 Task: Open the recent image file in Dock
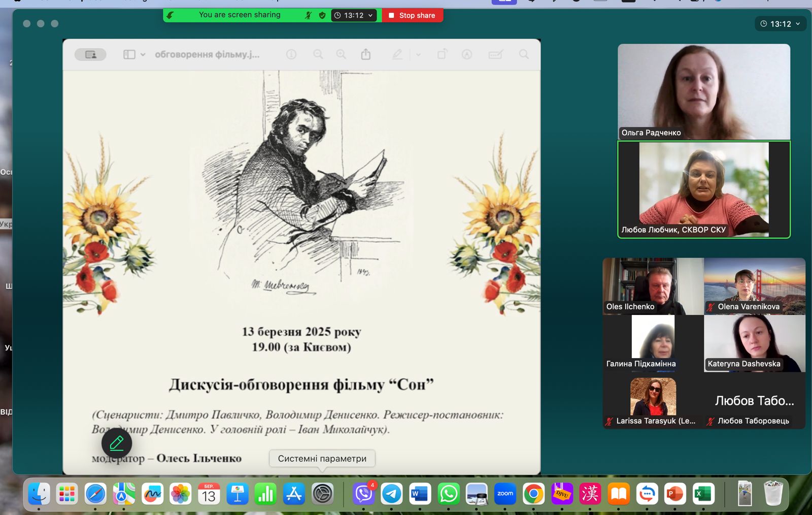pyautogui.click(x=745, y=493)
